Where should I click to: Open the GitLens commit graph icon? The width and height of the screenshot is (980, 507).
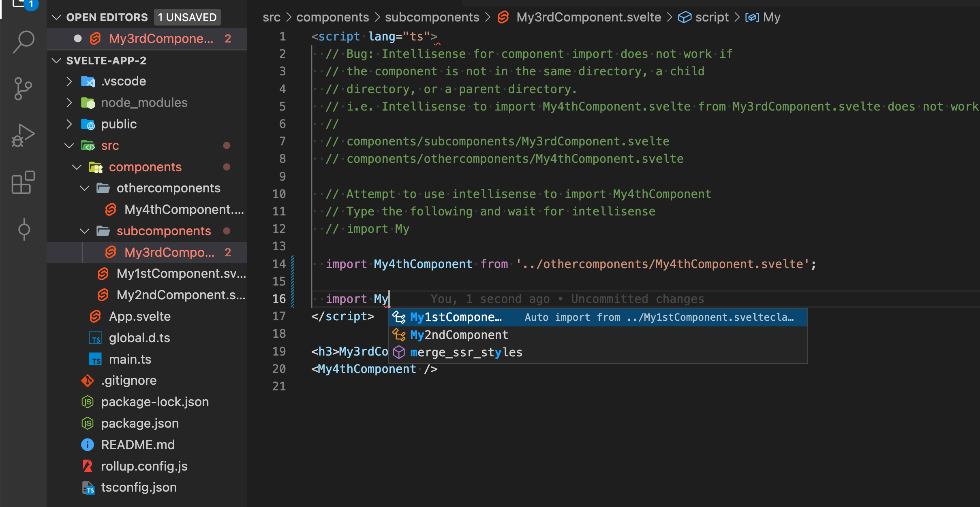[x=24, y=229]
